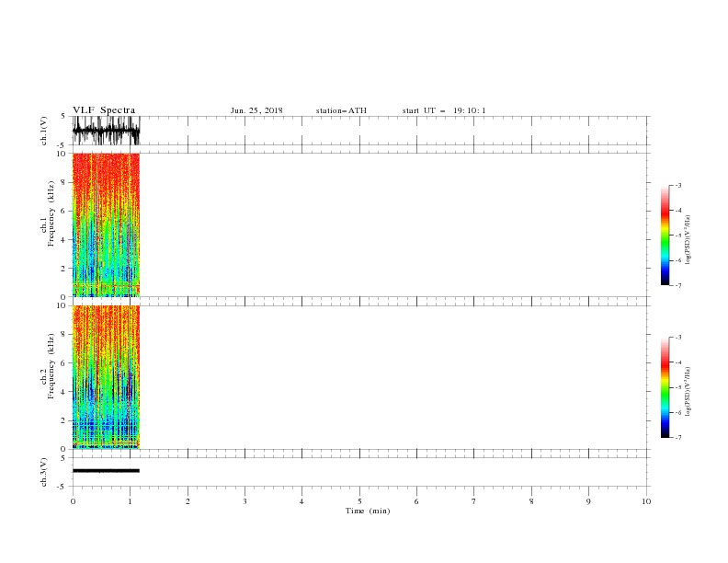The image size is (728, 563).
Task: Click time axis tick label "10"
Action: [x=646, y=501]
